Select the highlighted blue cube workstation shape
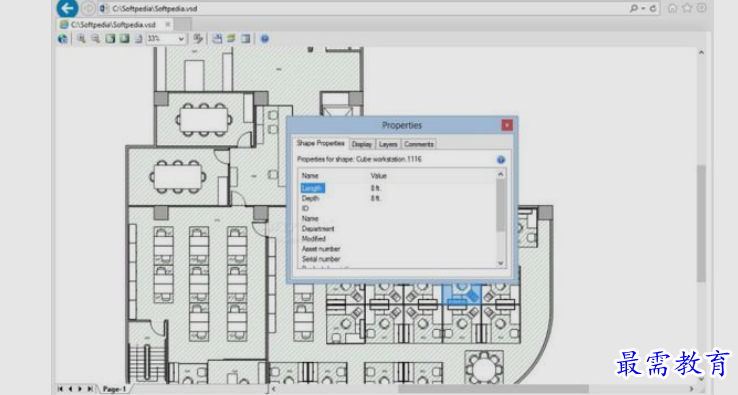Screen dimensions: 738x395 (462, 296)
